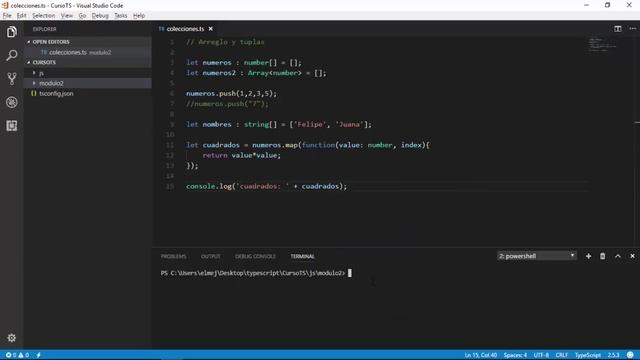The height and width of the screenshot is (360, 640).
Task: Open the Explorer view in activity bar
Action: pos(11,32)
